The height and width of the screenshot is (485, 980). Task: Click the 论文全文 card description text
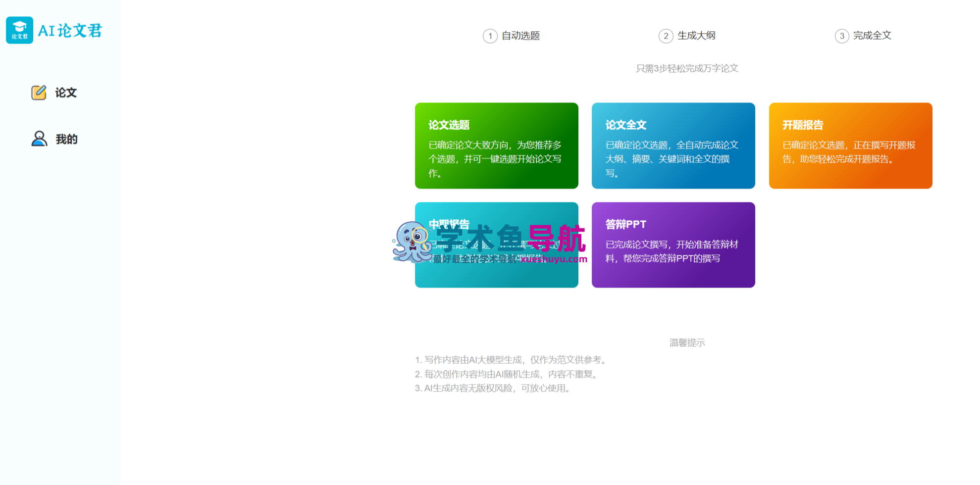672,159
